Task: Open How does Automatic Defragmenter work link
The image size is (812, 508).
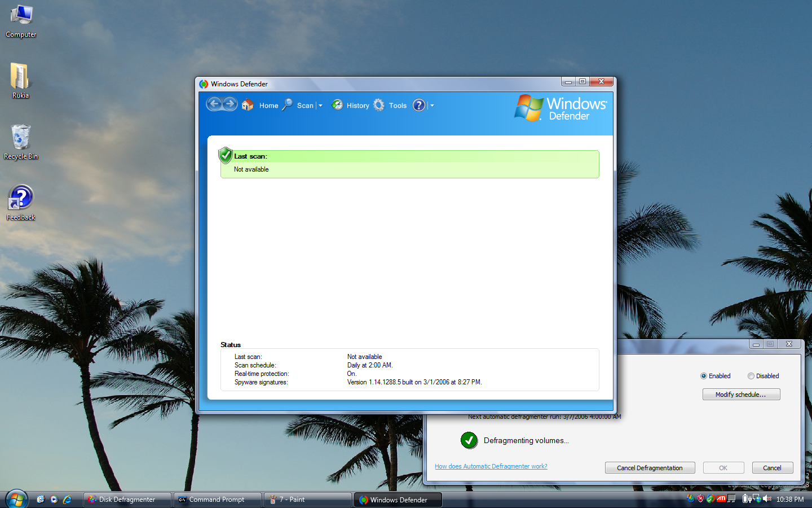Action: pyautogui.click(x=491, y=466)
